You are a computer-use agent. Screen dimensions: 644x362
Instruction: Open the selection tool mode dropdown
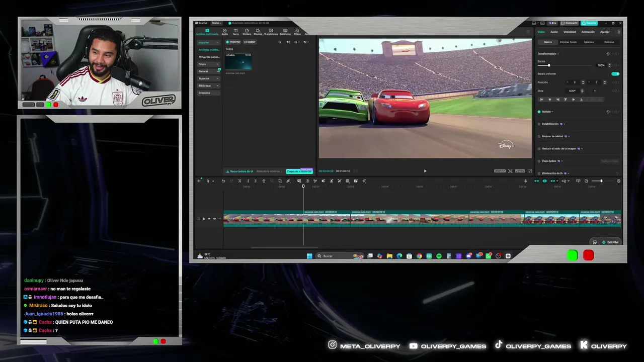213,181
